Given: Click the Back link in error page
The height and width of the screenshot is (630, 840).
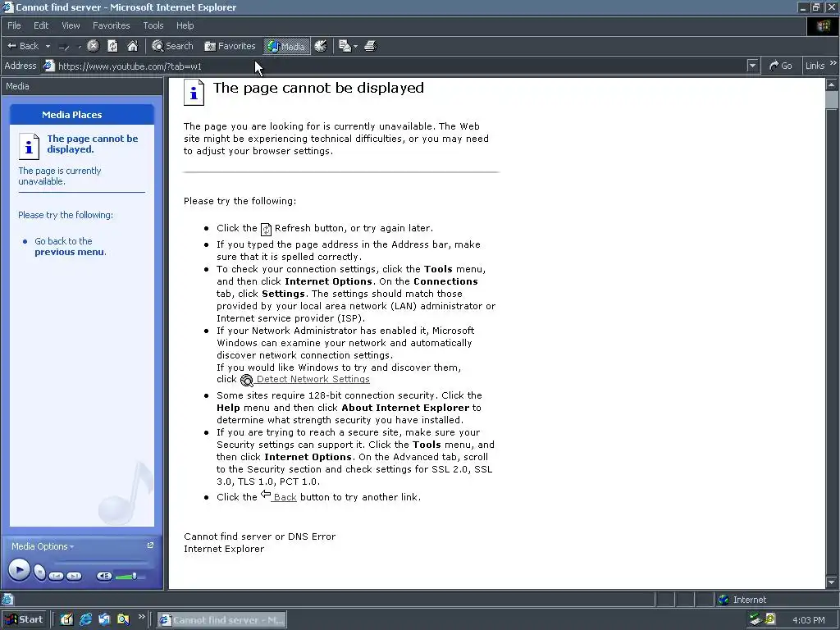Looking at the screenshot, I should [285, 497].
